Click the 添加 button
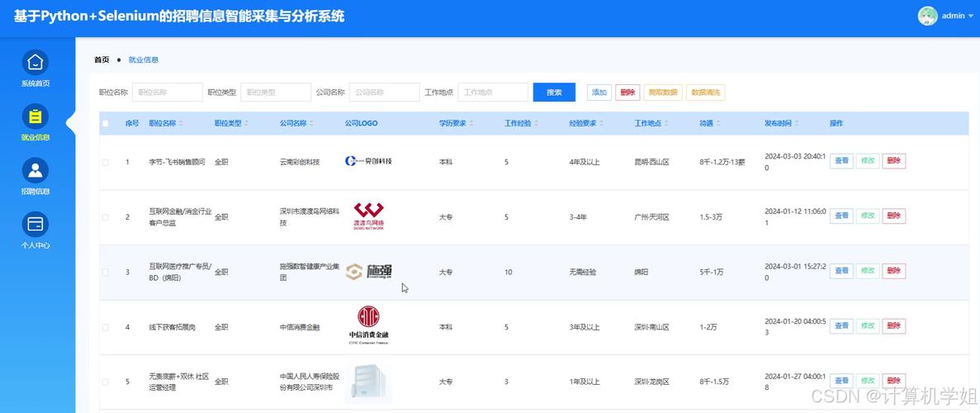The image size is (980, 413). [x=599, y=93]
